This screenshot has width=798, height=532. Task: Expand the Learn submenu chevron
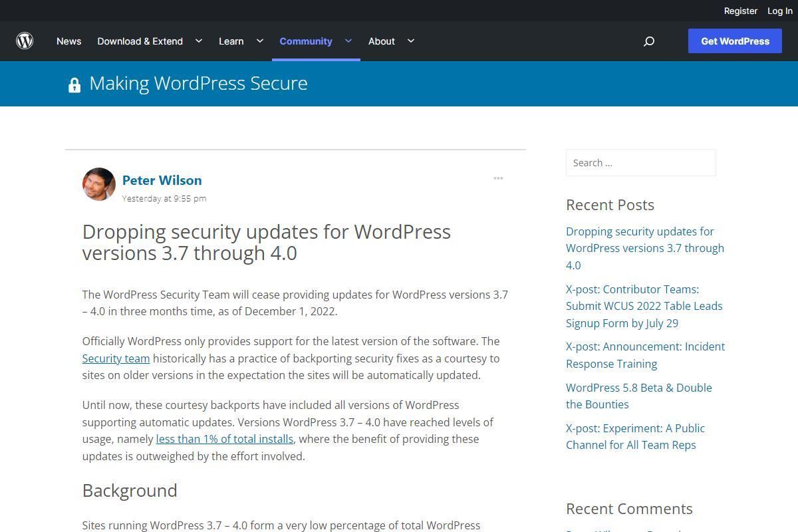click(260, 41)
